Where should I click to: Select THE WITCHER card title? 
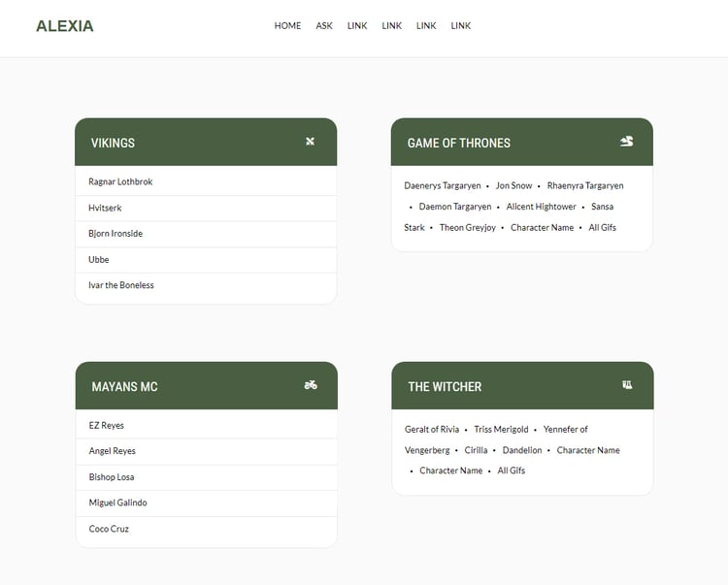(x=445, y=387)
